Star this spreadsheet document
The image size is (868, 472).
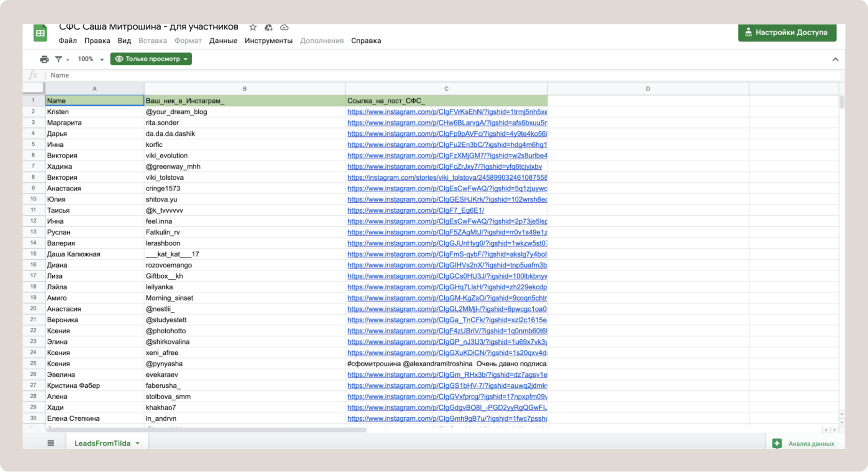point(253,27)
